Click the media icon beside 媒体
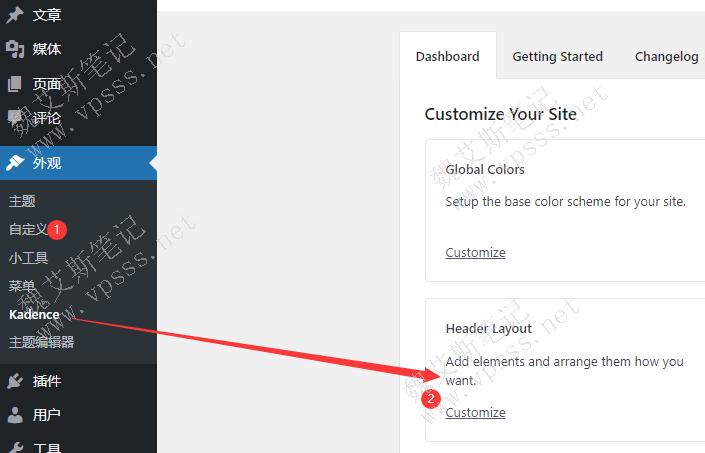 coord(15,49)
